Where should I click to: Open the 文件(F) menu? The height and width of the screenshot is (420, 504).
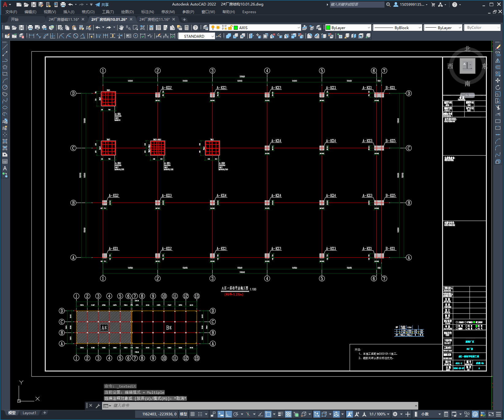(x=11, y=12)
